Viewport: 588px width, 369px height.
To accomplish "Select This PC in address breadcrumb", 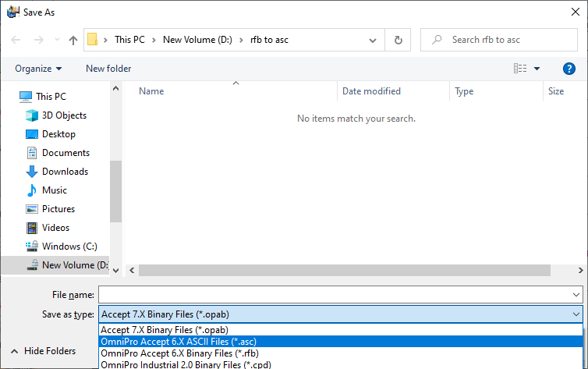I will click(129, 40).
